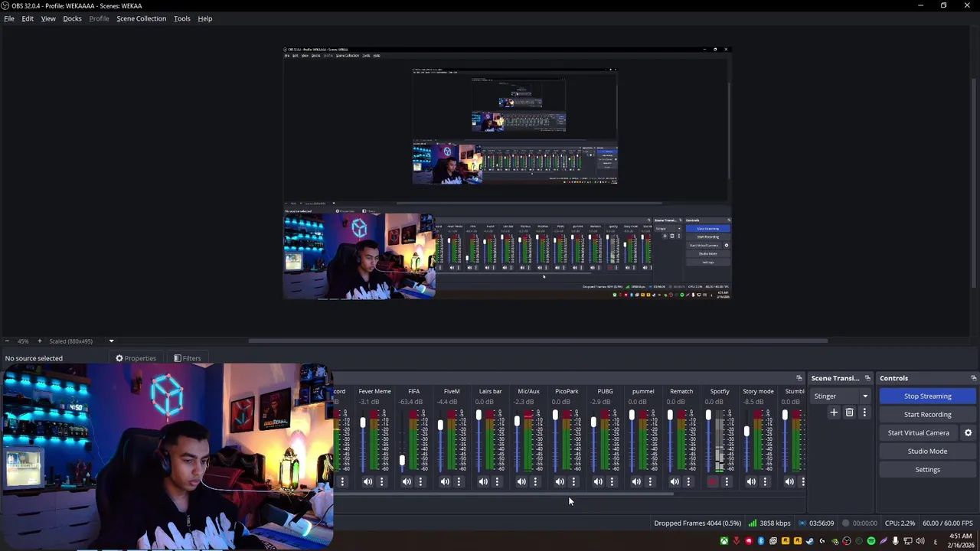Zoom out the preview with minus icon
Image resolution: width=980 pixels, height=551 pixels.
point(7,341)
